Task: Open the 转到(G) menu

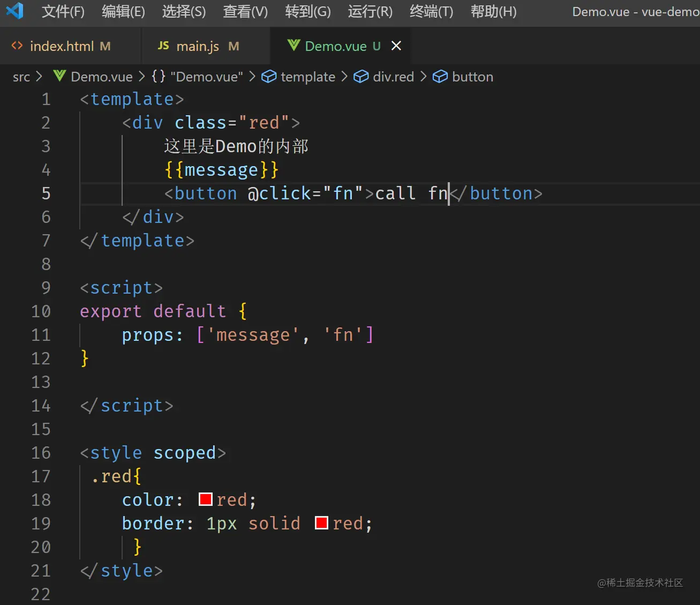Action: (308, 11)
